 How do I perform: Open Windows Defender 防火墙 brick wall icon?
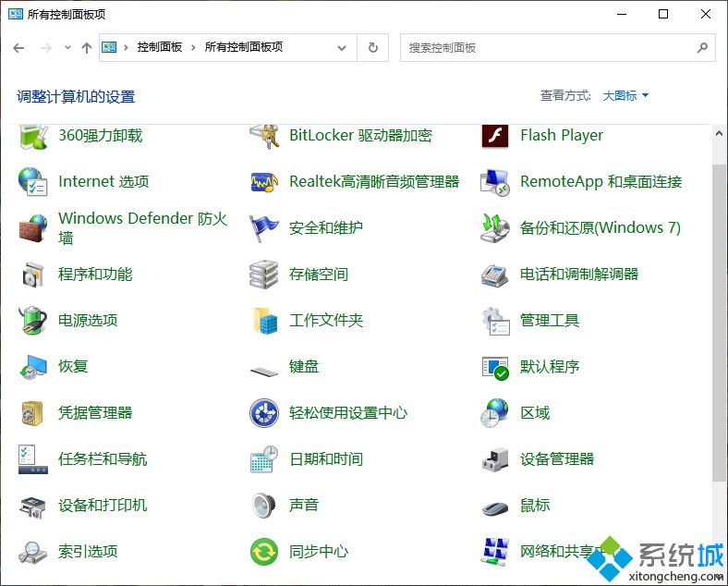coord(32,228)
